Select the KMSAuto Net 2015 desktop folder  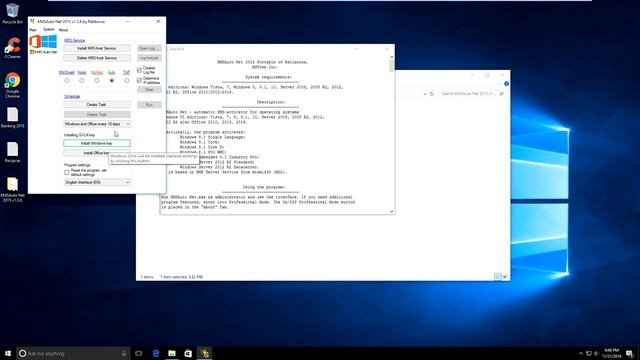(13, 189)
